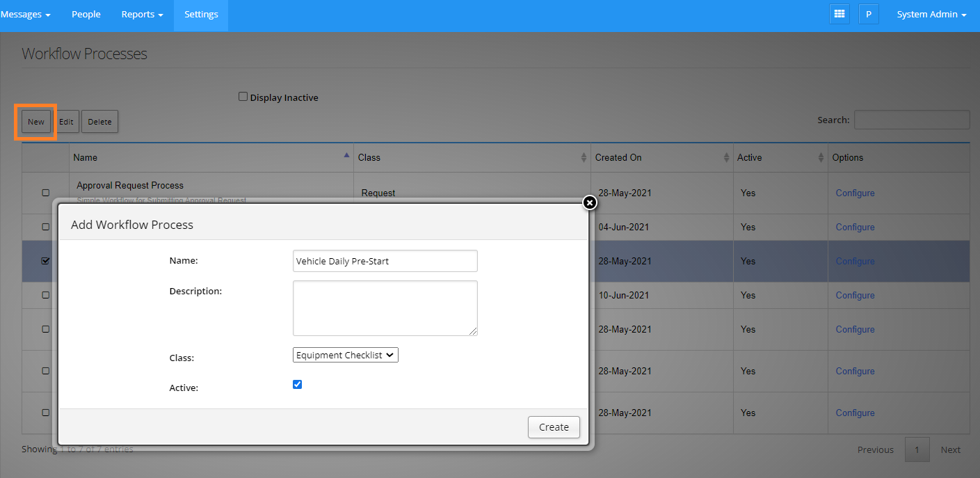
Task: Open Configure link for 04-Jun-2021 row
Action: [x=855, y=227]
